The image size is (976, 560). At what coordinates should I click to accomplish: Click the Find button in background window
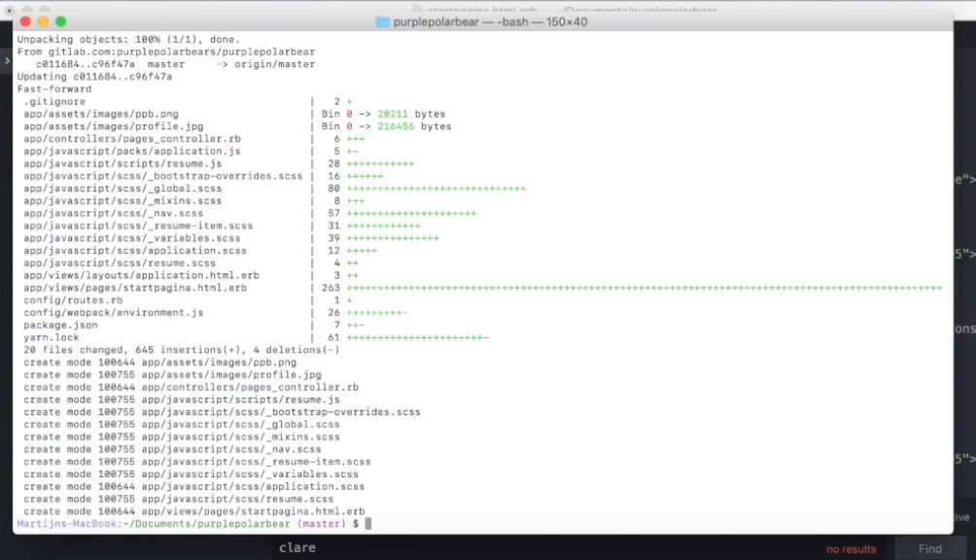coord(930,548)
